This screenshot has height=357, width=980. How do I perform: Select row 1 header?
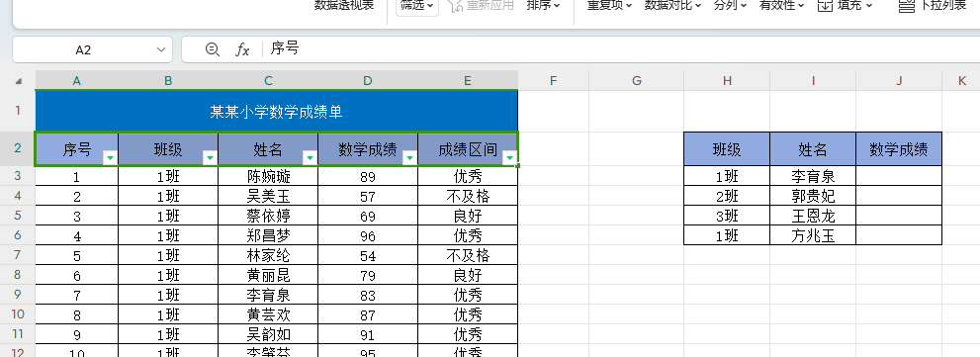click(18, 111)
